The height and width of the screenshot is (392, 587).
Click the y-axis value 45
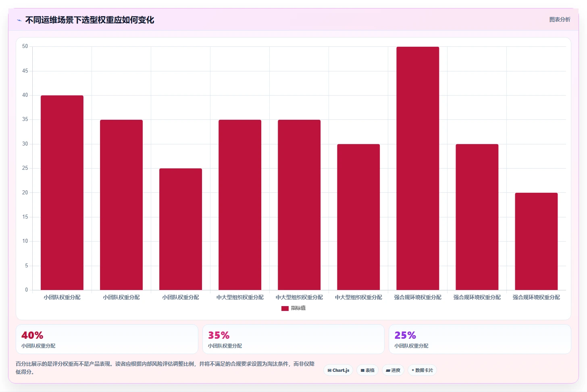25,71
